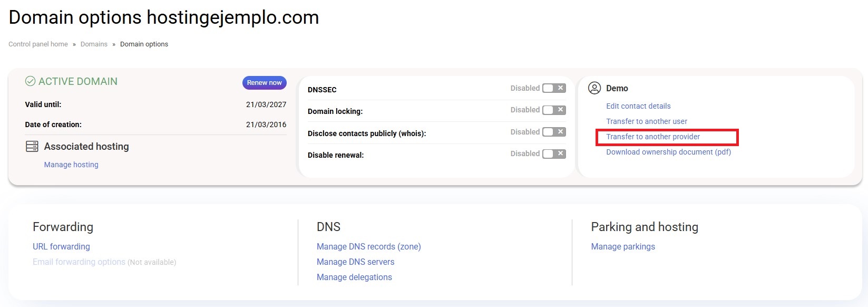Click the Associated hosting server icon
This screenshot has height=307, width=868.
32,147
